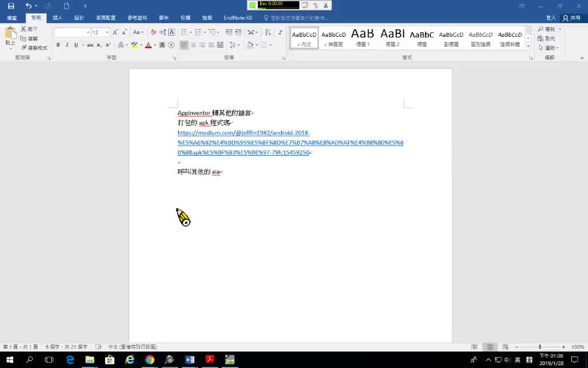
Task: Click the Increase Font Size icon
Action: click(115, 33)
